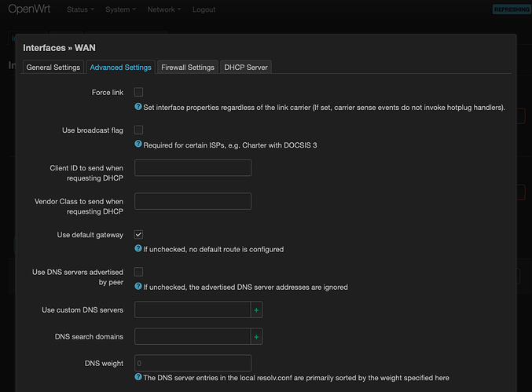Click the 'Use custom DNS servers' label
The width and height of the screenshot is (532, 392).
[83, 310]
